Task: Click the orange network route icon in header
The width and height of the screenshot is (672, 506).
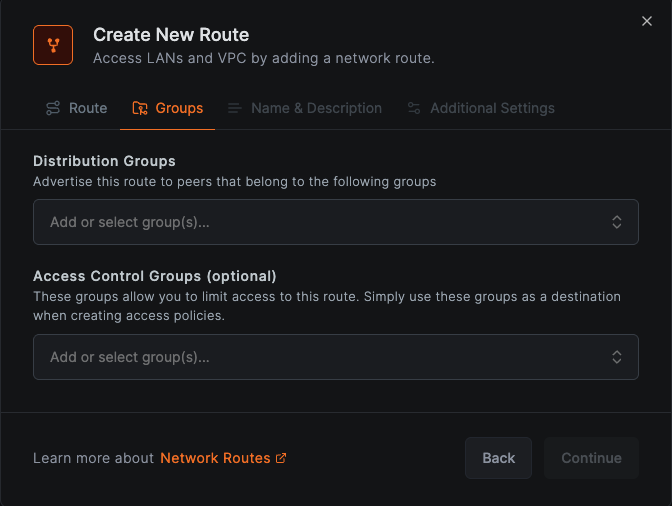Action: [x=53, y=45]
